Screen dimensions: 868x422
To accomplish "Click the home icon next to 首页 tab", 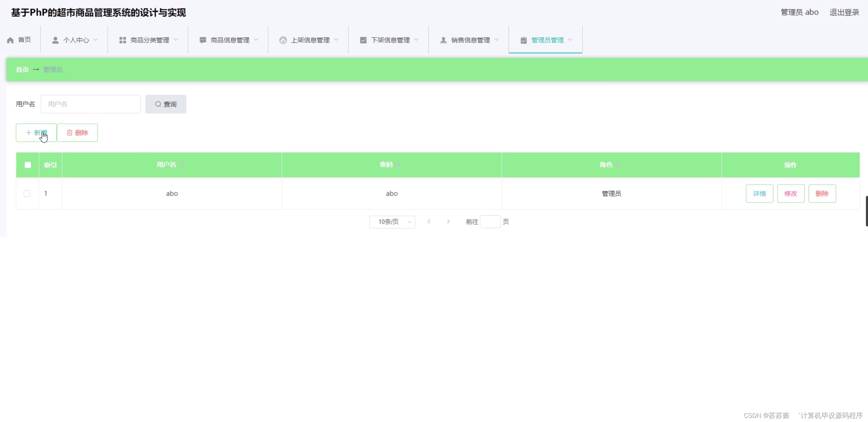I will pyautogui.click(x=10, y=40).
